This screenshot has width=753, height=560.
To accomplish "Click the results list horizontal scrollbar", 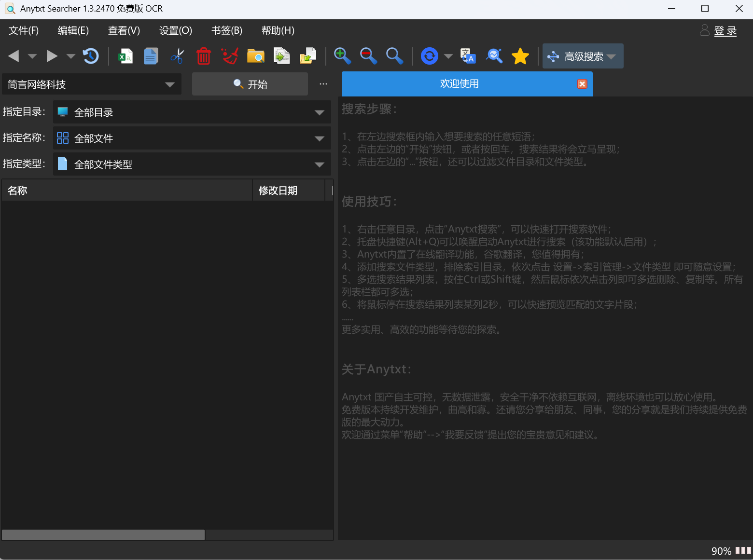I will (x=103, y=535).
